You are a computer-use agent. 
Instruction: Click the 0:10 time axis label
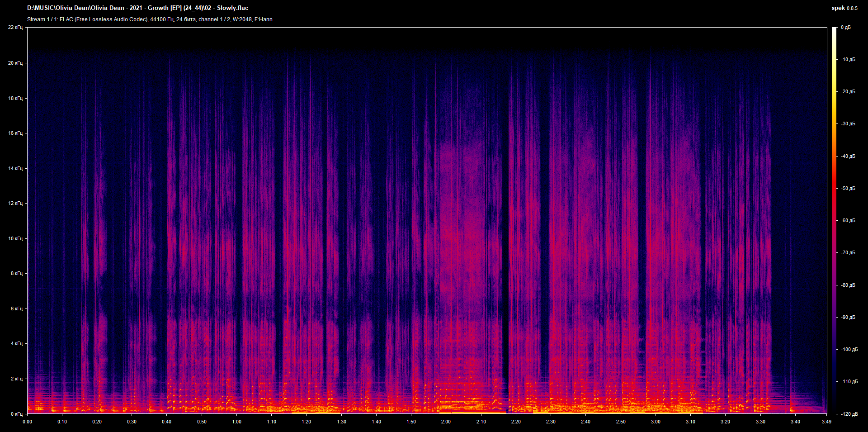click(x=62, y=422)
